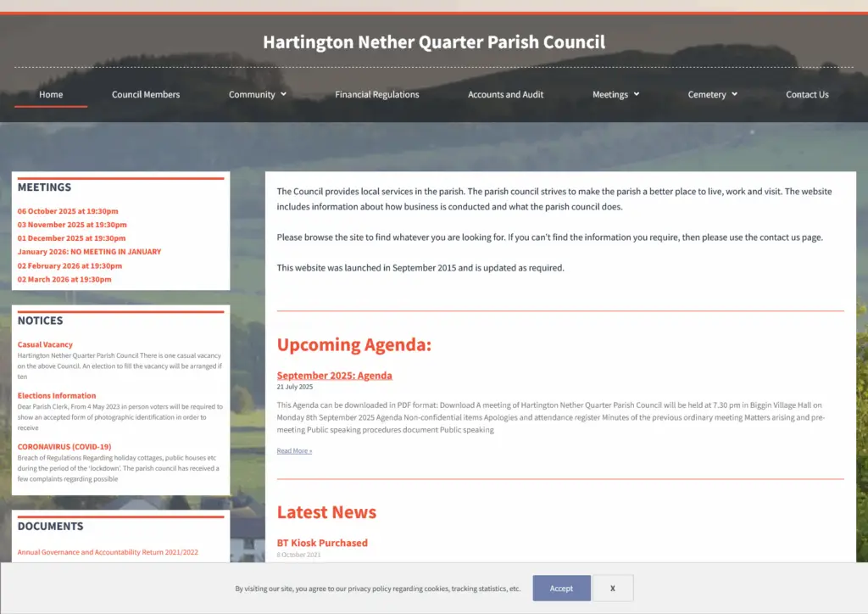Click the Hartington Nether Quarter Parish Council title
This screenshot has height=614, width=868.
(434, 42)
